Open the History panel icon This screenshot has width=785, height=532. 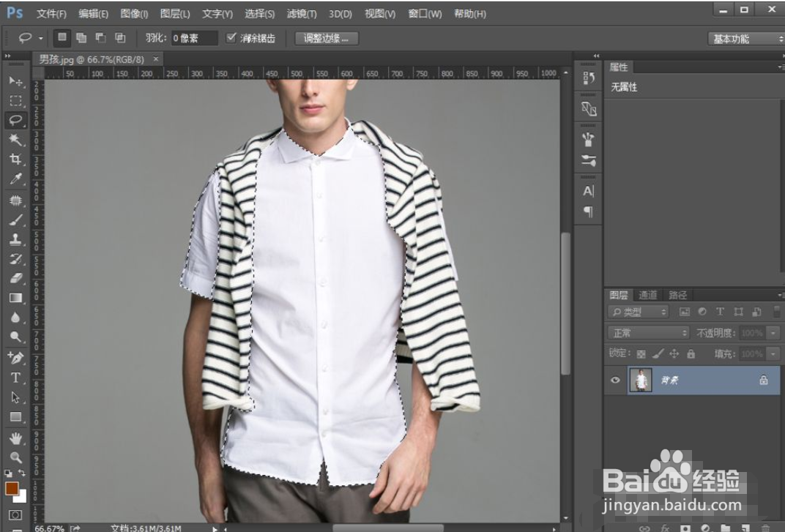pyautogui.click(x=588, y=78)
